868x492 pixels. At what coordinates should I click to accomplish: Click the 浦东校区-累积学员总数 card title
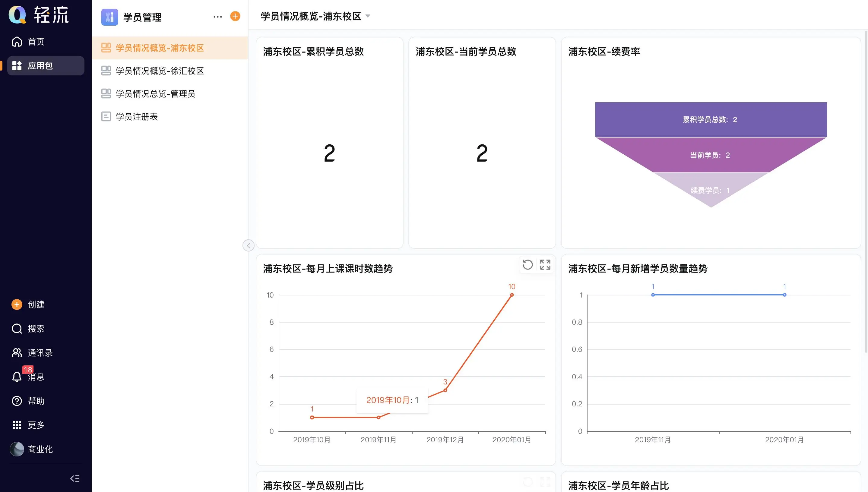coord(313,51)
